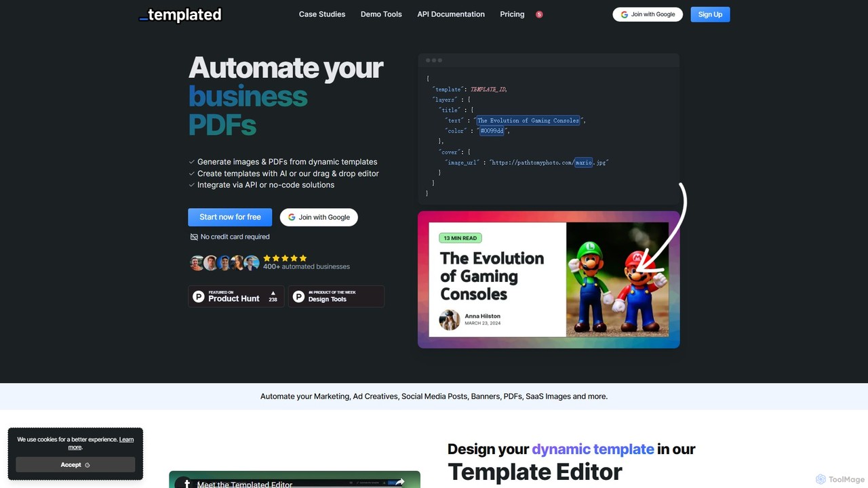Click the no credit card icon
Viewport: 868px width, 488px height.
tap(194, 237)
